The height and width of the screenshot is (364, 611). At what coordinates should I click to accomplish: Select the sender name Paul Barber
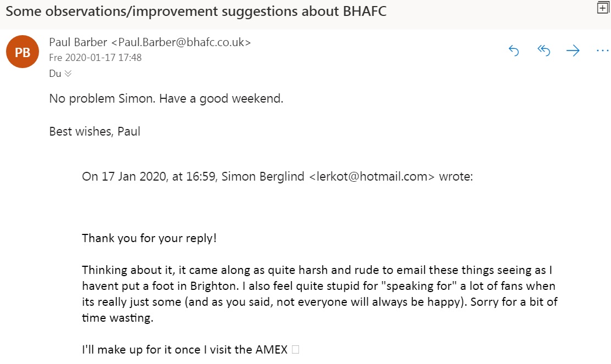(x=78, y=42)
